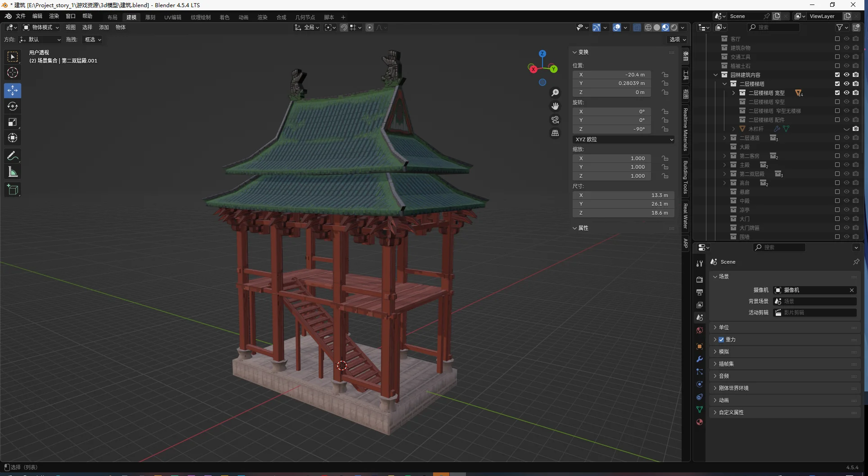This screenshot has width=868, height=476.
Task: Toggle camera view in viewport
Action: point(555,120)
